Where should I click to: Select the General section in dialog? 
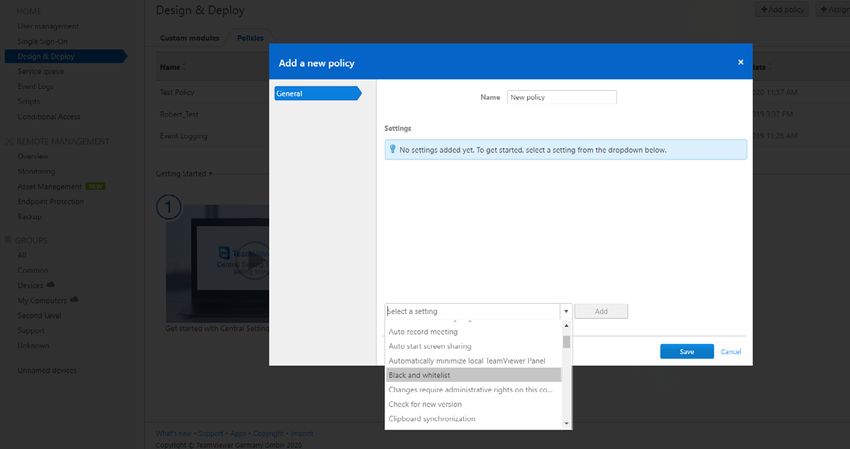[x=318, y=93]
